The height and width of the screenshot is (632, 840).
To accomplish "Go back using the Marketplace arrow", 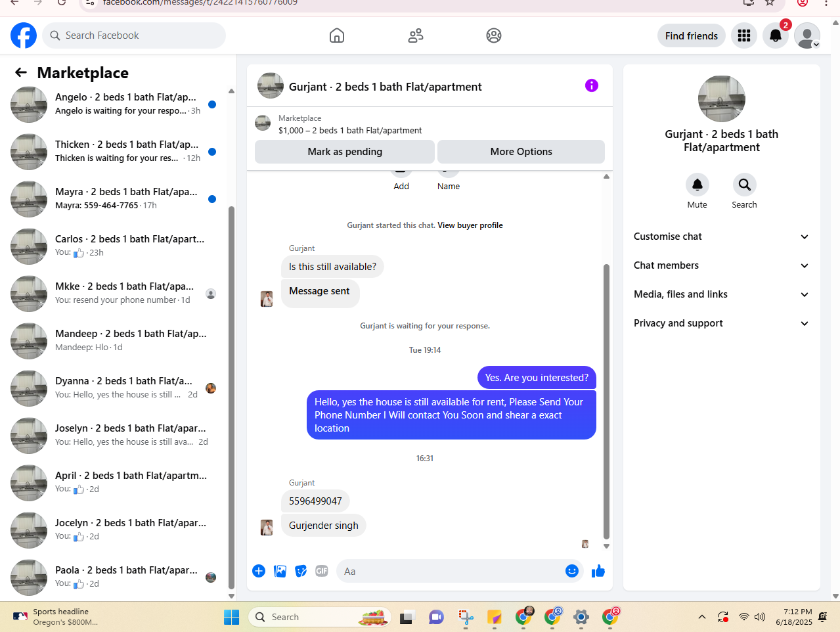I will click(x=21, y=72).
